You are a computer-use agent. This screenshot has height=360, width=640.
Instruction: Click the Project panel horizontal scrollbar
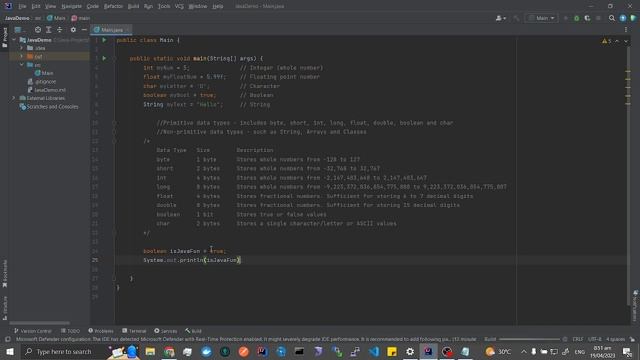(x=40, y=323)
